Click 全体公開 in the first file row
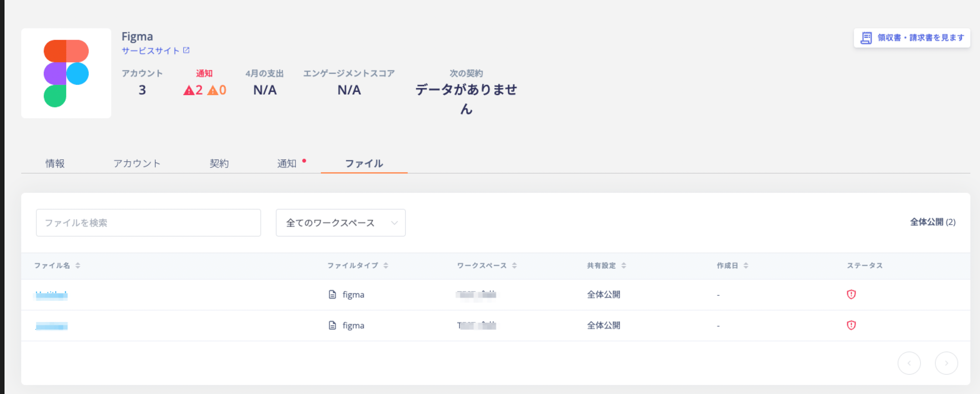 click(x=603, y=295)
